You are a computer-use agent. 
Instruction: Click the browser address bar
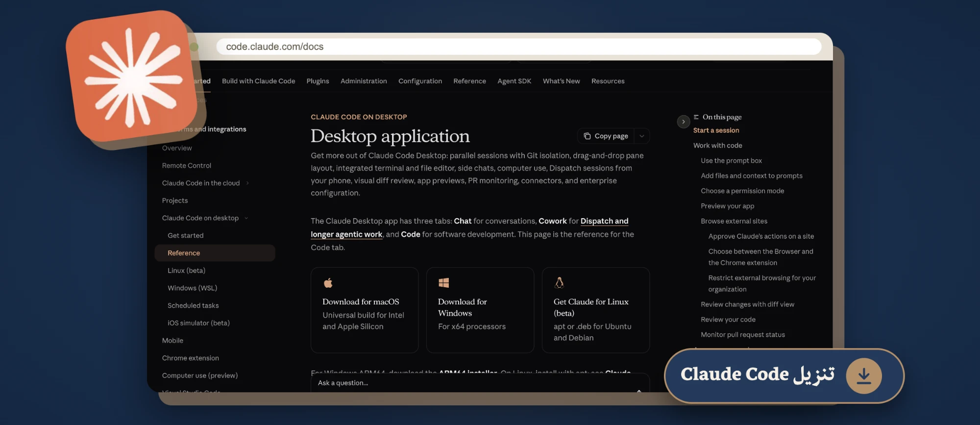[x=518, y=47]
